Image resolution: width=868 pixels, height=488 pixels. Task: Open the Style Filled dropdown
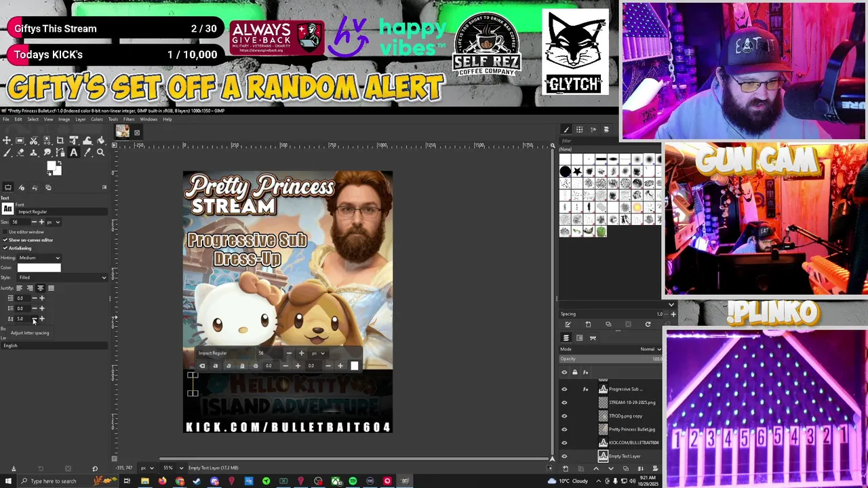62,277
